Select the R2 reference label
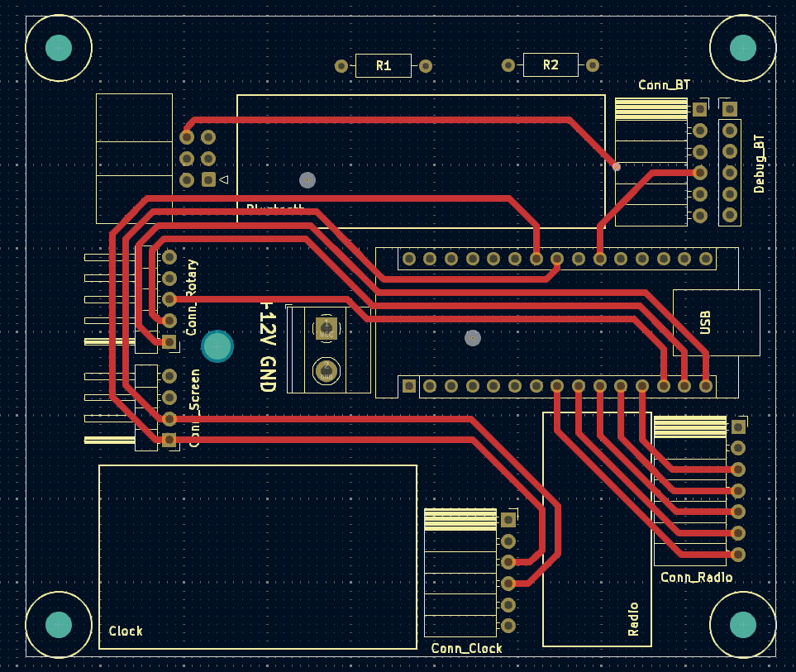 coord(551,65)
